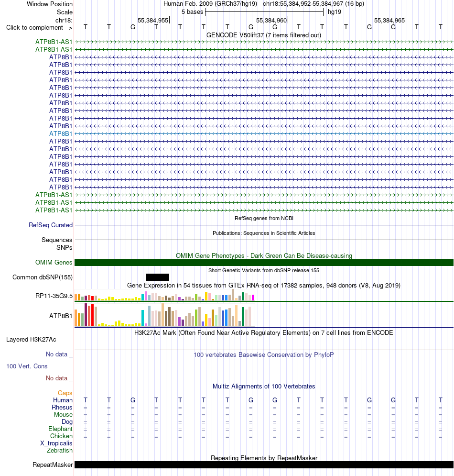454x476 pixels.
Task: Click the OMIM Genes track label
Action: pos(54,262)
